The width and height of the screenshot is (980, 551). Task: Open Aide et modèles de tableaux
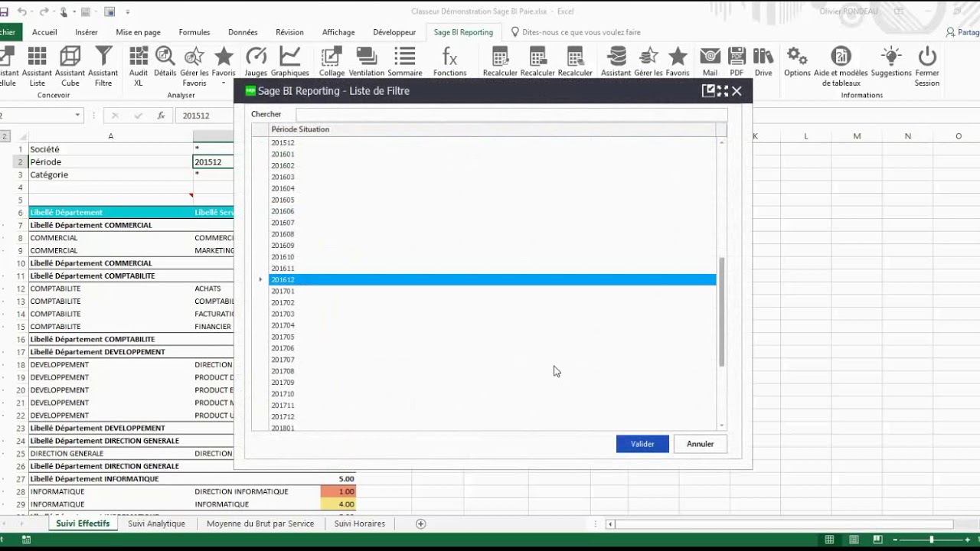[841, 67]
